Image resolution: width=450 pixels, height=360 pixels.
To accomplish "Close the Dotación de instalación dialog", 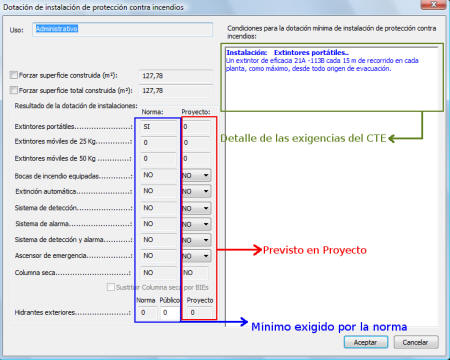I will tap(433, 5).
